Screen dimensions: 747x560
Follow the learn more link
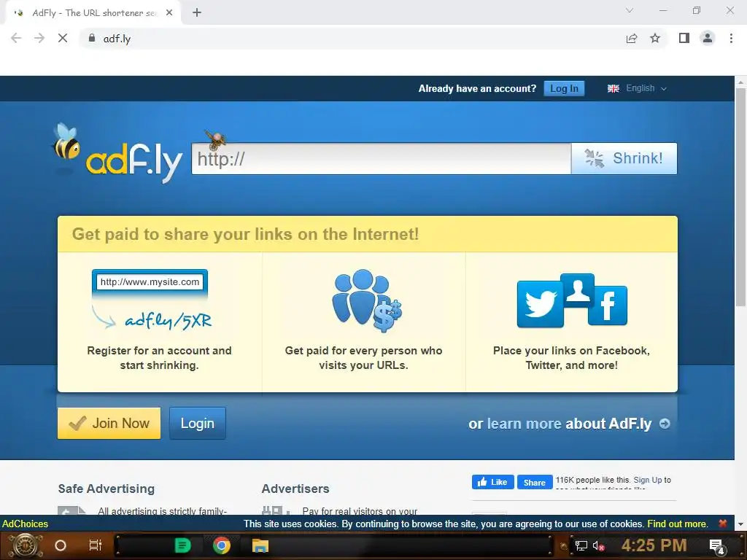[x=524, y=424]
